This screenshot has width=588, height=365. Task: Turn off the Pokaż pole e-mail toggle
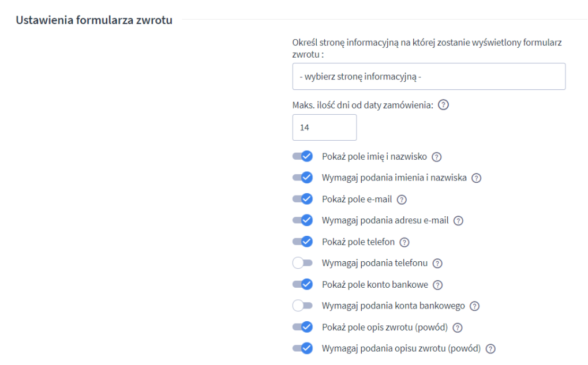pyautogui.click(x=302, y=199)
